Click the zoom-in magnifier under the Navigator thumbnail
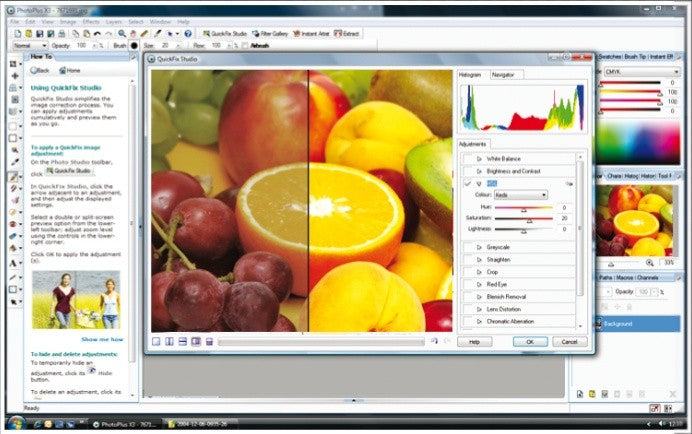Image resolution: width=692 pixels, height=434 pixels. [x=650, y=263]
